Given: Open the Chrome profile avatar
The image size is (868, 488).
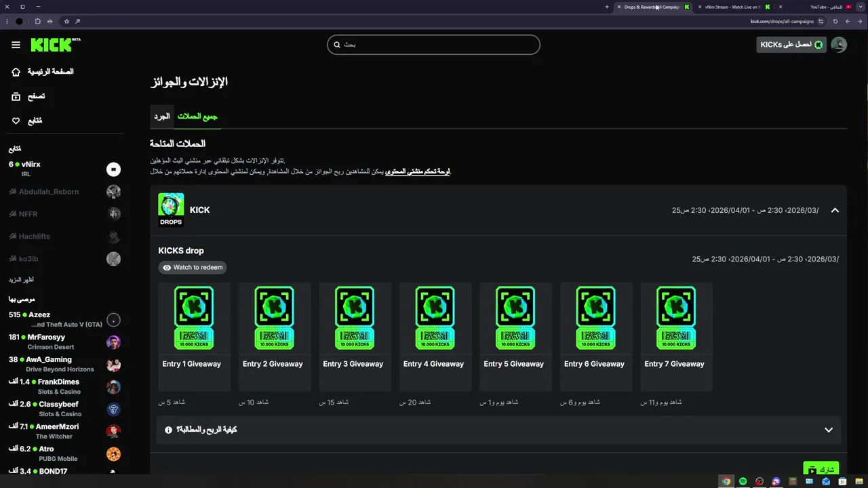Looking at the screenshot, I should click(x=19, y=21).
